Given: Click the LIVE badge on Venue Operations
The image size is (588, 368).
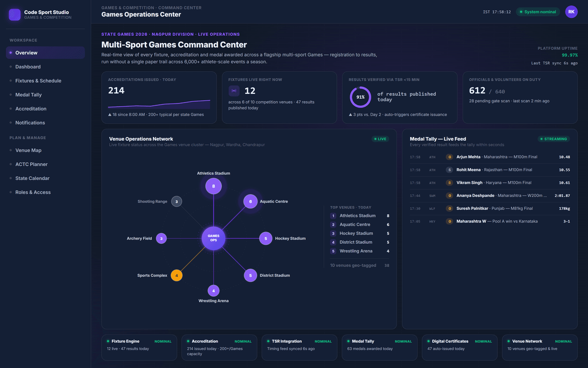Looking at the screenshot, I should pos(380,139).
